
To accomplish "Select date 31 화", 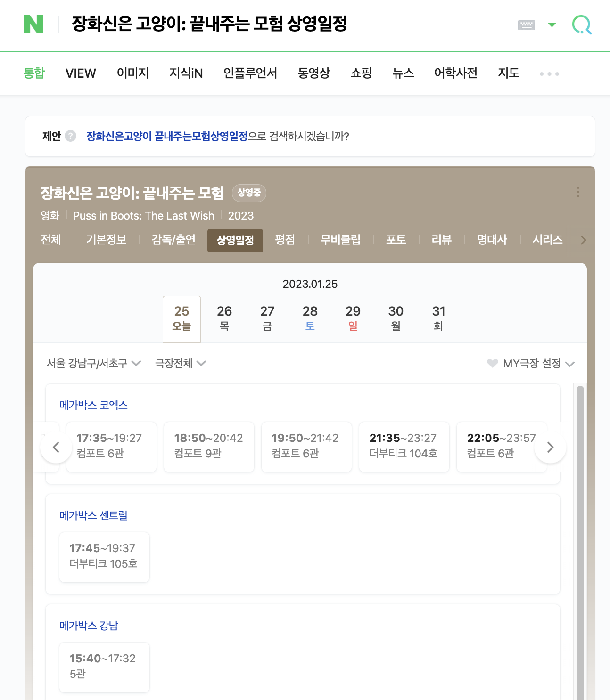I will tap(439, 319).
